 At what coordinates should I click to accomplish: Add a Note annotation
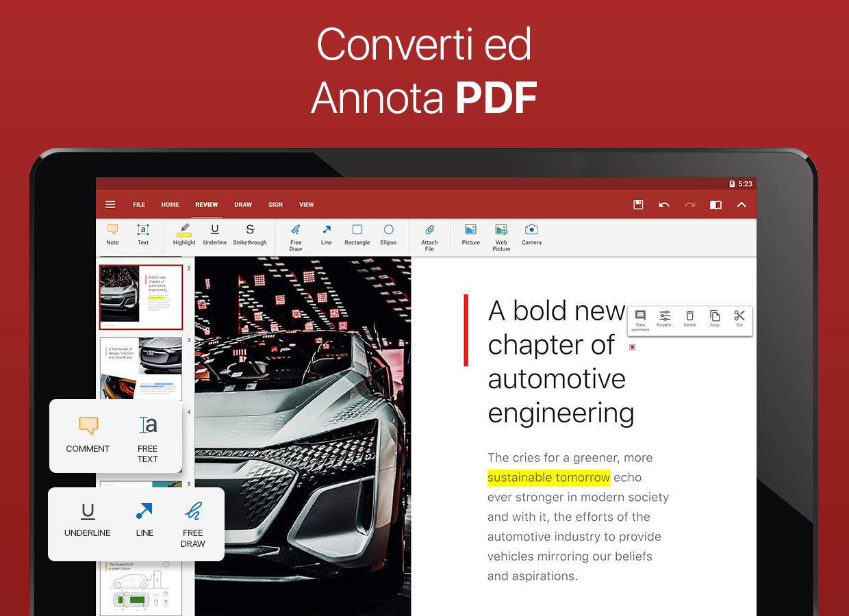coord(113,235)
